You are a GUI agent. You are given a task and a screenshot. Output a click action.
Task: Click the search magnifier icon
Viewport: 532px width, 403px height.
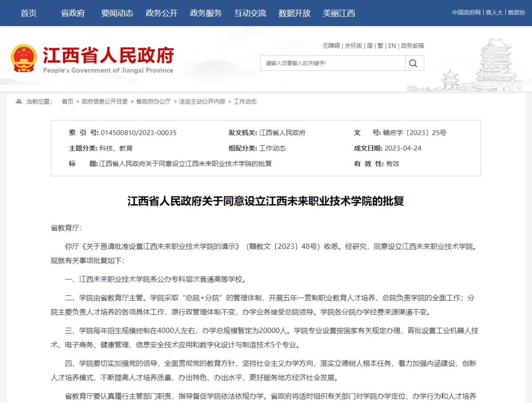[x=414, y=63]
